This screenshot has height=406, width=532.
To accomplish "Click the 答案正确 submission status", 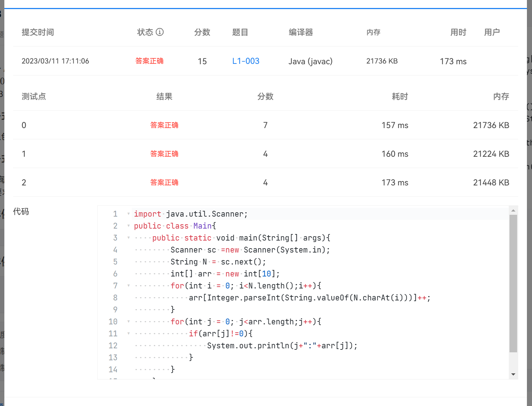I will pos(150,61).
